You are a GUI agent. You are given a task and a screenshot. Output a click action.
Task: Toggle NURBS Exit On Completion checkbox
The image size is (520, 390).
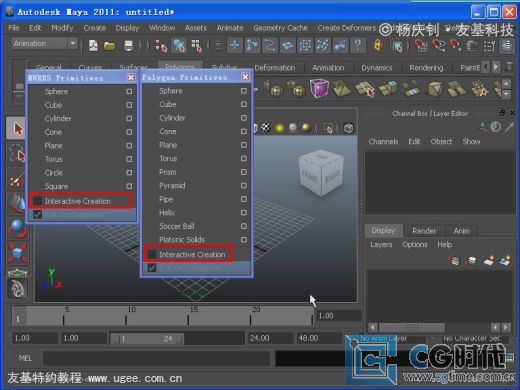coord(37,214)
